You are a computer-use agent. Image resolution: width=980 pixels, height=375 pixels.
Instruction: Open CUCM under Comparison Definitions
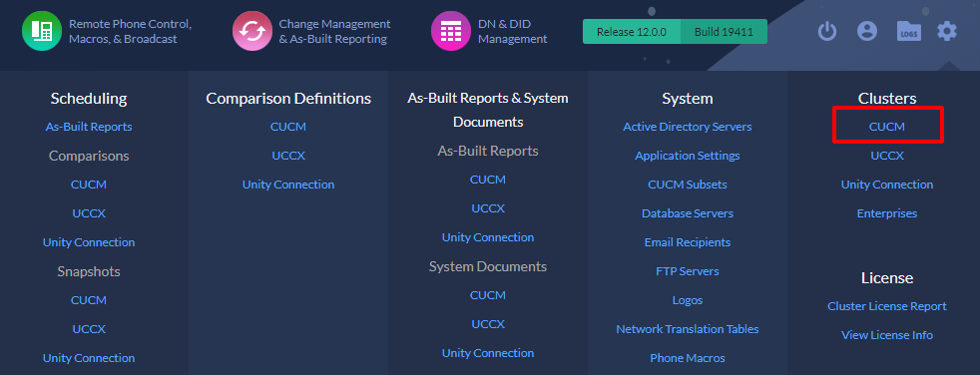click(288, 127)
